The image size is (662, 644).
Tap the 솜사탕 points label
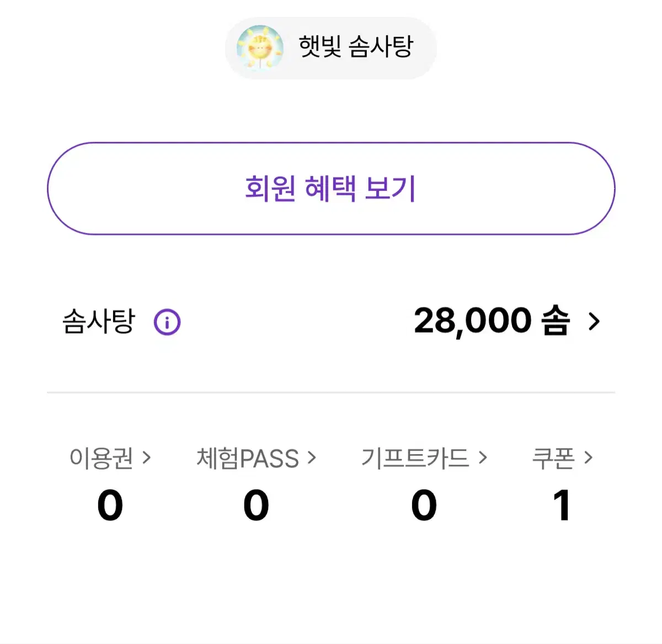(x=99, y=321)
